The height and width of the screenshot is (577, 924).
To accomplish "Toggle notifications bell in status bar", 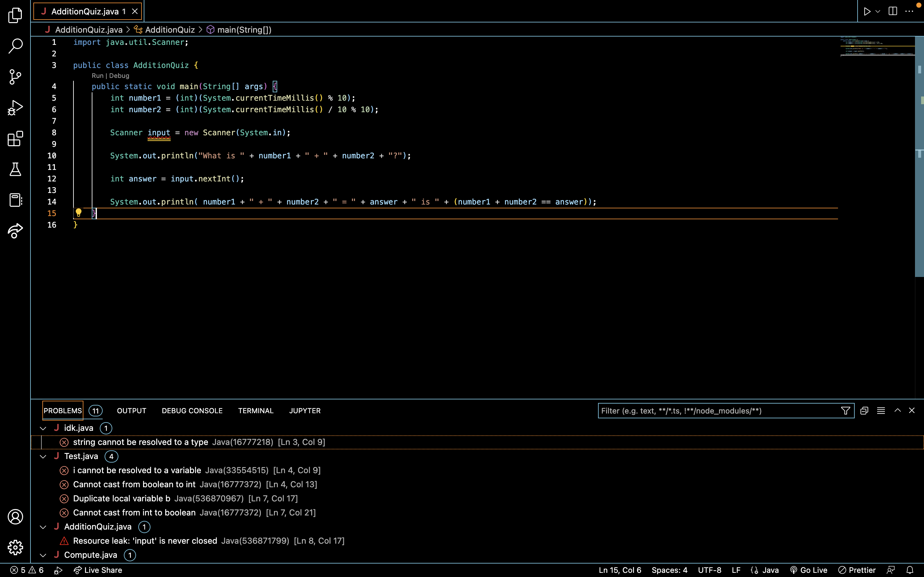I will coord(910,570).
